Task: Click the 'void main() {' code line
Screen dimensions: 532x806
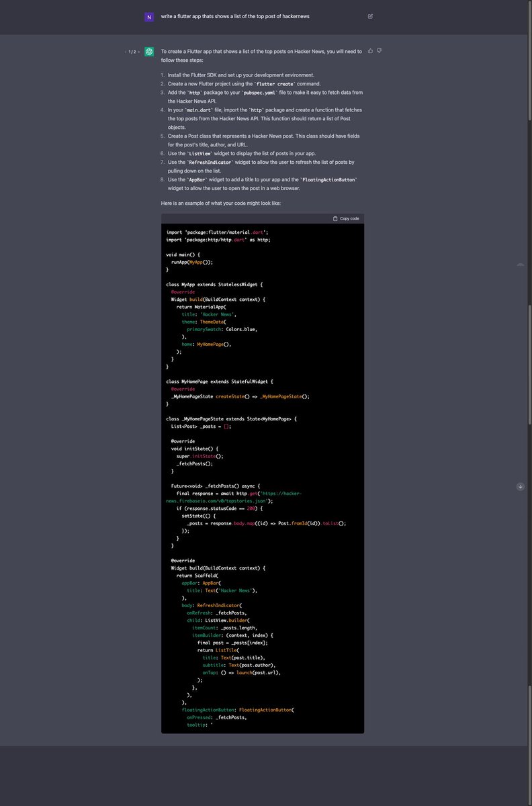Action: (x=183, y=255)
